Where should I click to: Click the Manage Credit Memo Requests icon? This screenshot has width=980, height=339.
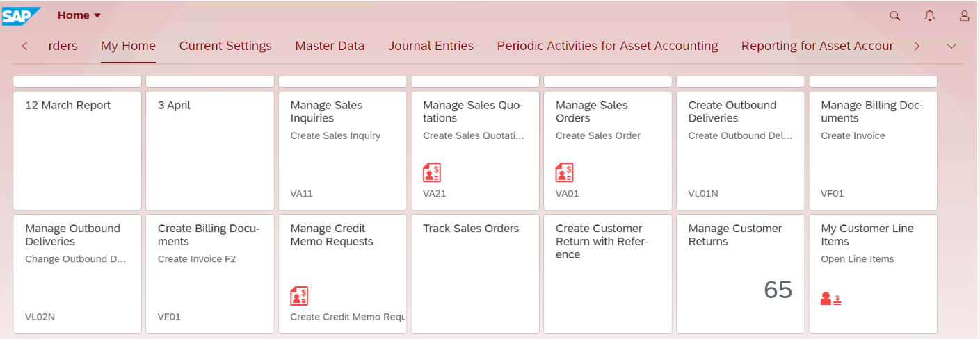299,296
